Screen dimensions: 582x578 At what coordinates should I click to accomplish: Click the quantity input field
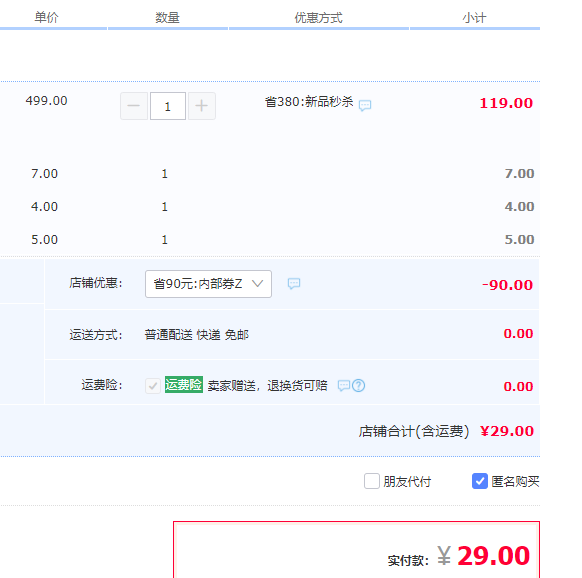[168, 106]
